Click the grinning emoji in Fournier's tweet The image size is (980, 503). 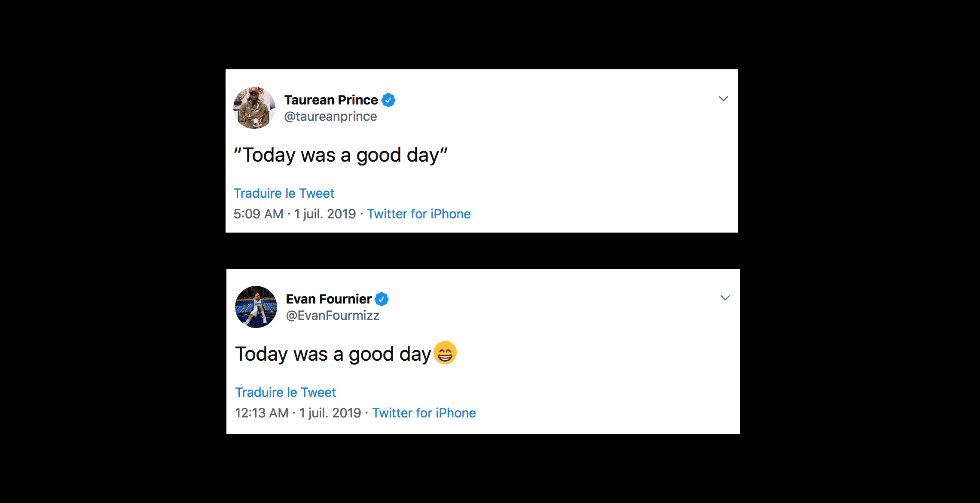[x=445, y=353]
